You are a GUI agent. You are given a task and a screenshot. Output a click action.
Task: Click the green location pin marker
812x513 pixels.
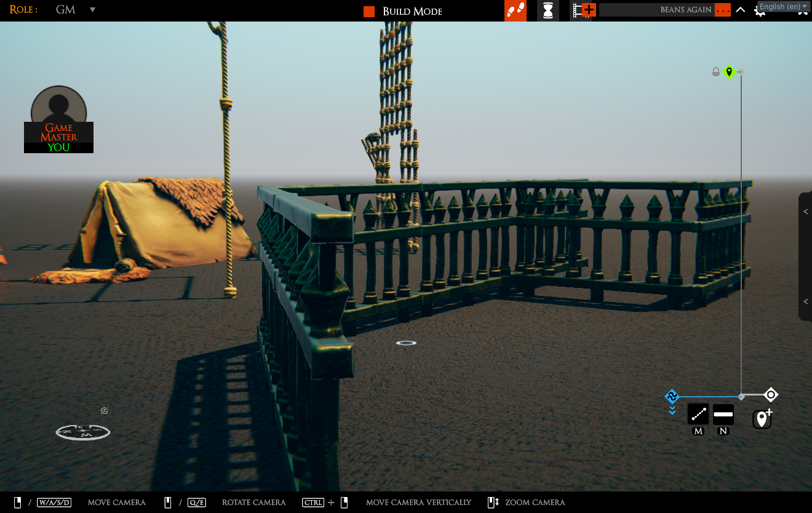point(729,72)
